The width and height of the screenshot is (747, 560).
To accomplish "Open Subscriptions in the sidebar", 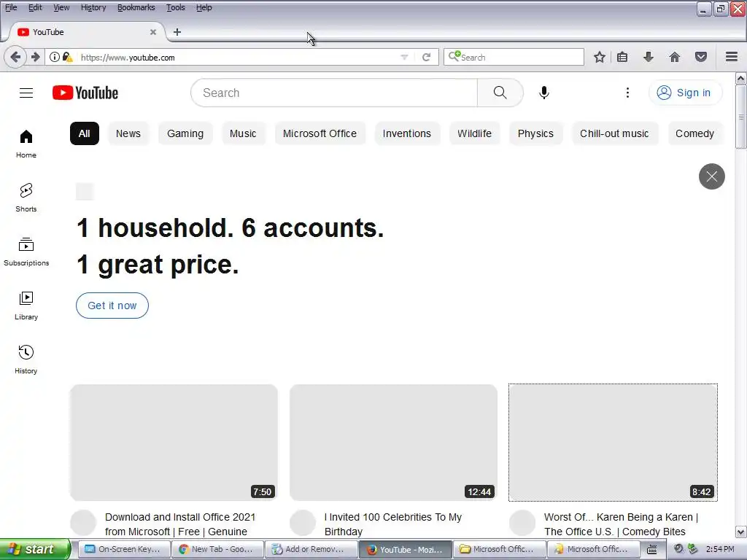I will 26,252.
